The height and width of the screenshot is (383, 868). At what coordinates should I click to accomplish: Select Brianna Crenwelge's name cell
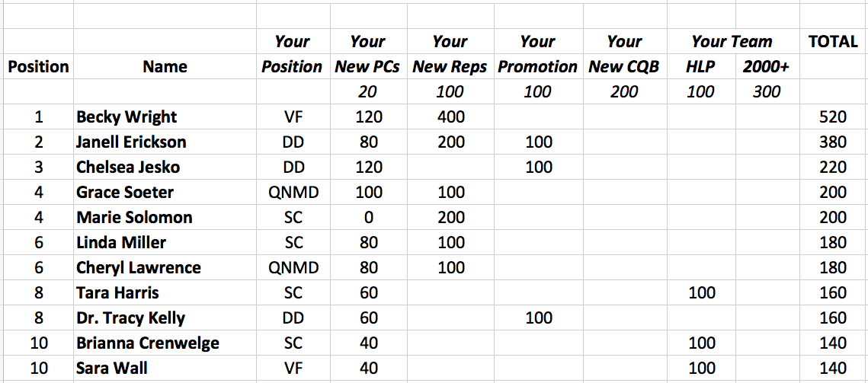[147, 343]
